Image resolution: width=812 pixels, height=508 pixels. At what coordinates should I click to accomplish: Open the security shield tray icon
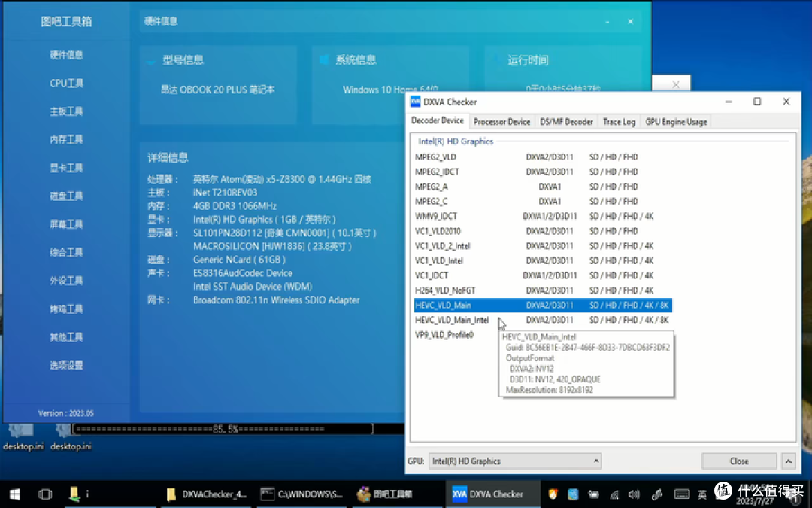[x=553, y=494]
